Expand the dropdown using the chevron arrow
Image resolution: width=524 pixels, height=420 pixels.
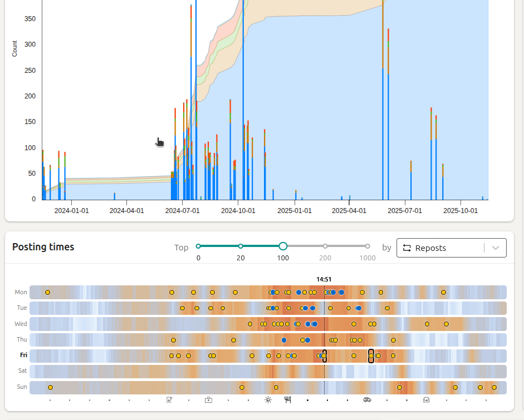[x=496, y=248]
